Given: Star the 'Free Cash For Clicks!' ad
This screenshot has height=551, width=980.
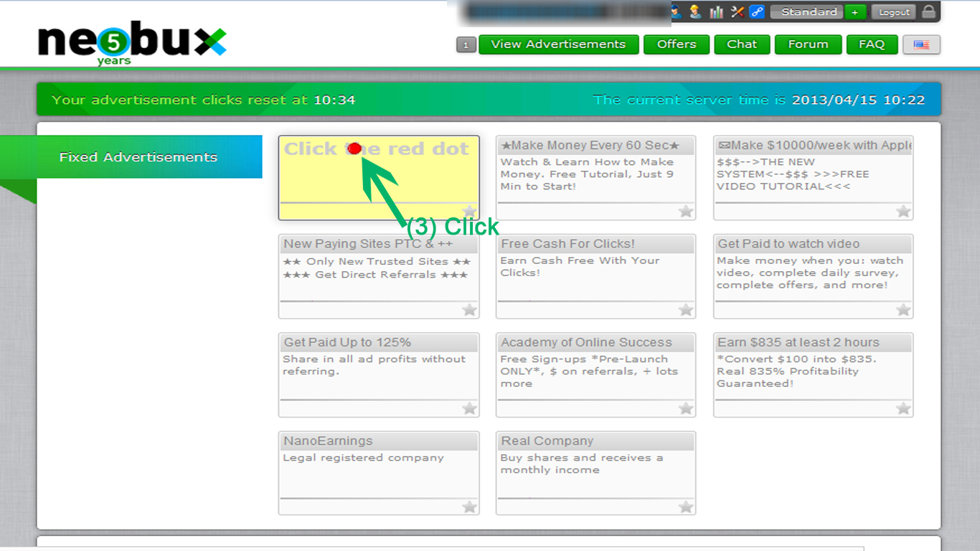Looking at the screenshot, I should (686, 309).
